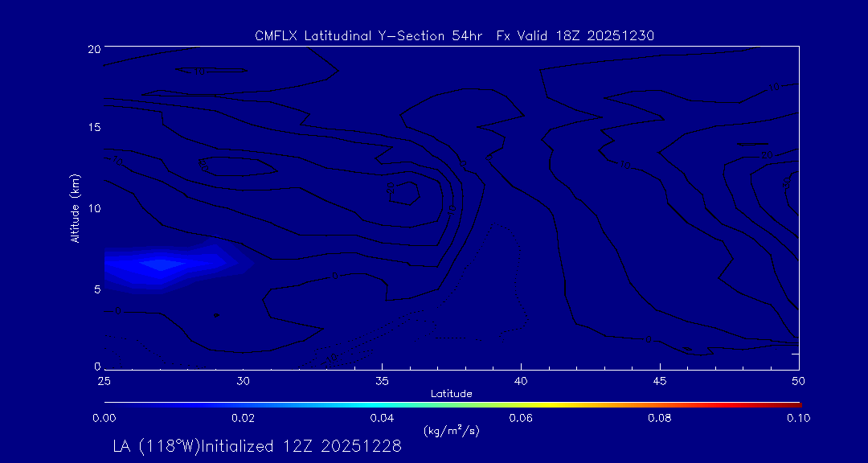Select the altitude axis tick label 15
Image resolution: width=868 pixels, height=463 pixels.
pyautogui.click(x=93, y=127)
